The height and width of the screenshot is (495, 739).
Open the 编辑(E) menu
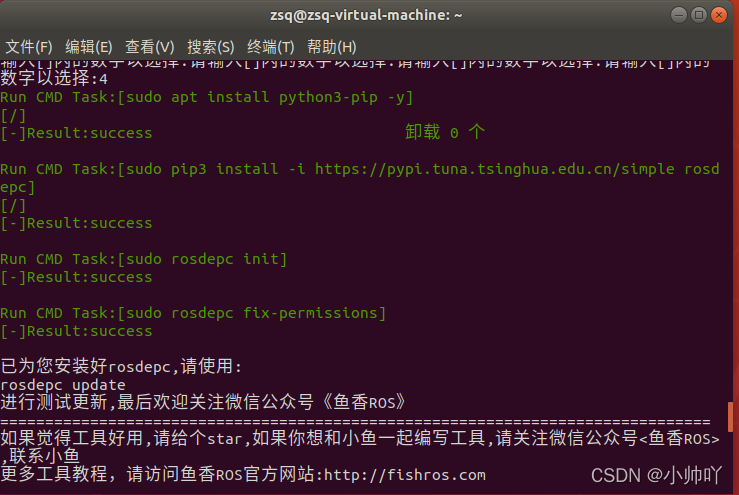pos(89,47)
